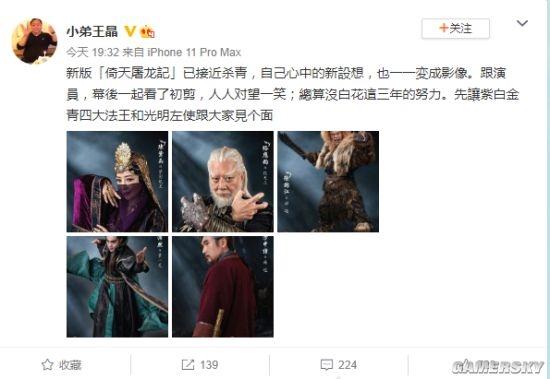Open the purple veiled woman poster
The height and width of the screenshot is (379, 550).
[x=117, y=181]
